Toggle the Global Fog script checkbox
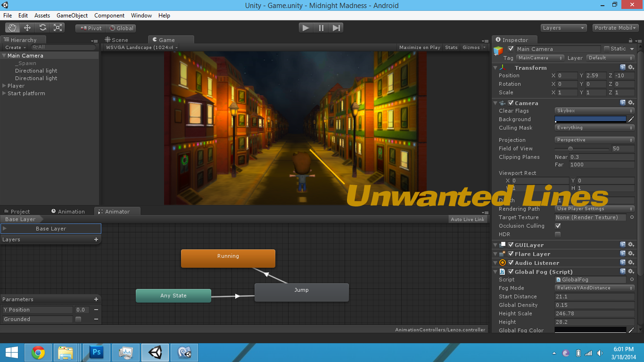This screenshot has height=362, width=644. (x=511, y=272)
